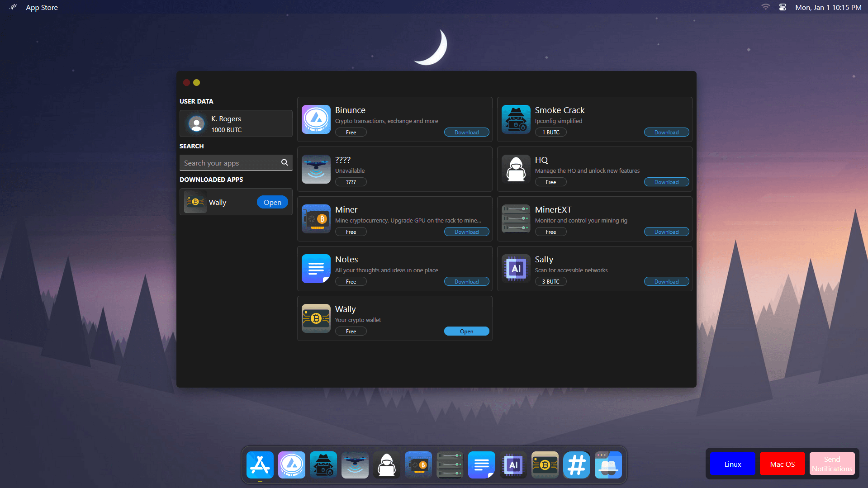This screenshot has width=868, height=488.
Task: Click the Send Notifications button
Action: point(832,464)
